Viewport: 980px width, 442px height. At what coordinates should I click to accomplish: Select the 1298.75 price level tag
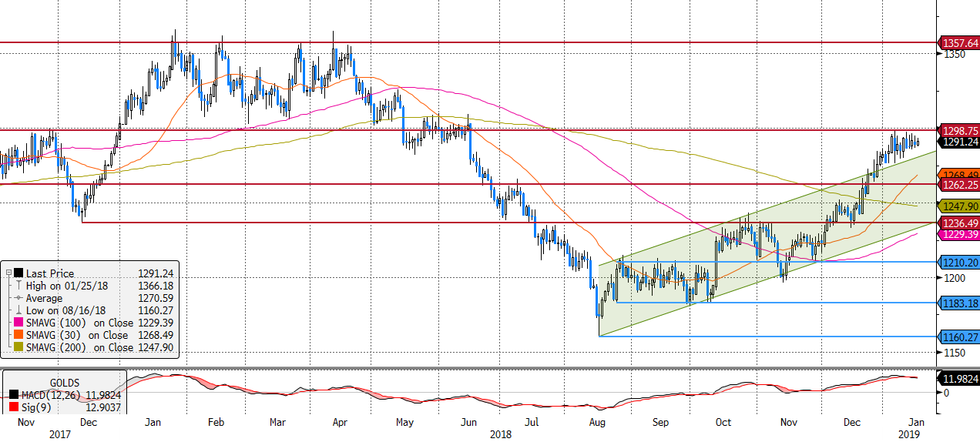tap(959, 131)
